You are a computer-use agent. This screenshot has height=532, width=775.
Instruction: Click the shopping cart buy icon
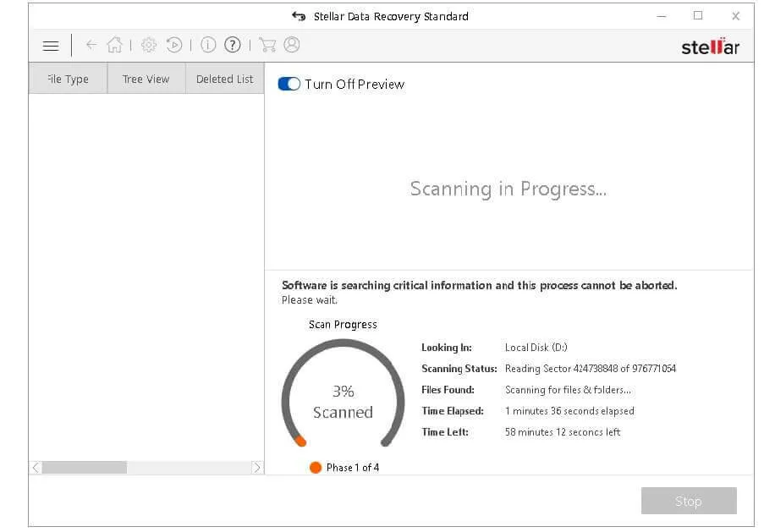267,46
